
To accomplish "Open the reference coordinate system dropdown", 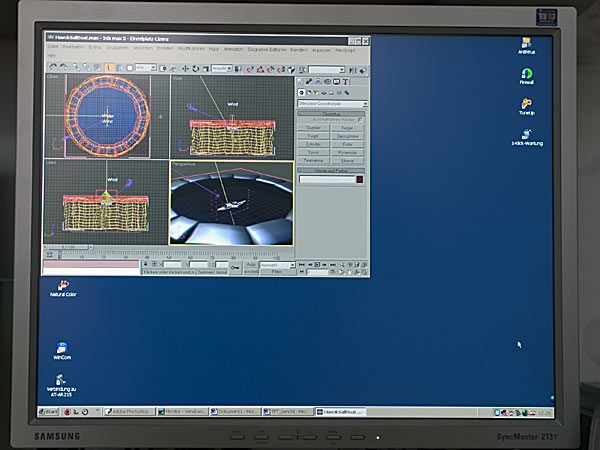I will coord(222,68).
